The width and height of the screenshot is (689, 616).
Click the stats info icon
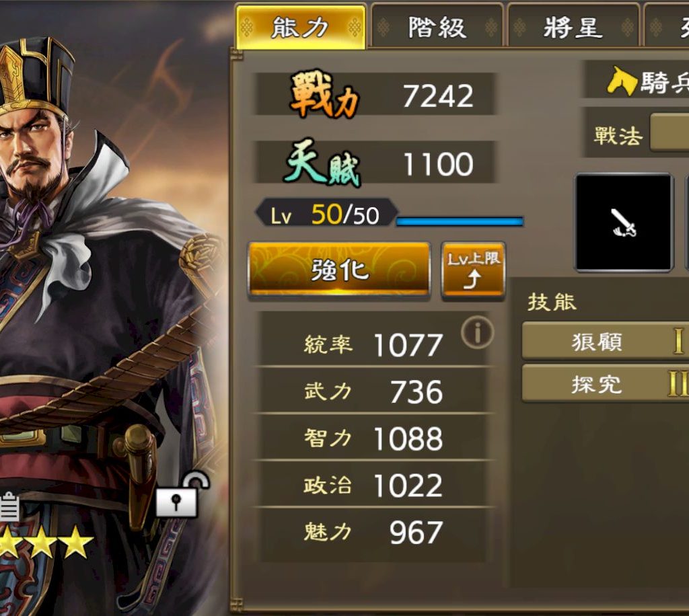(x=478, y=332)
